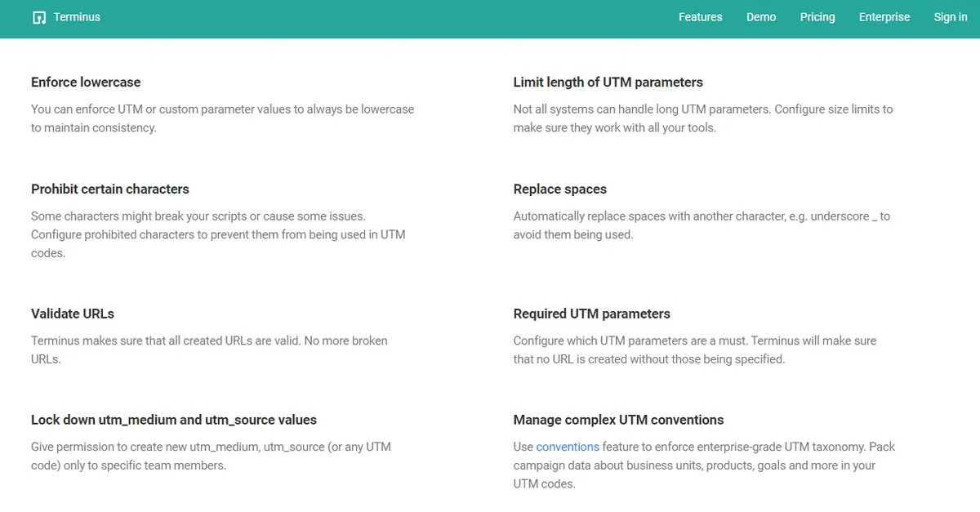980x512 pixels.
Task: Select the Required UTM parameters heading
Action: point(591,314)
